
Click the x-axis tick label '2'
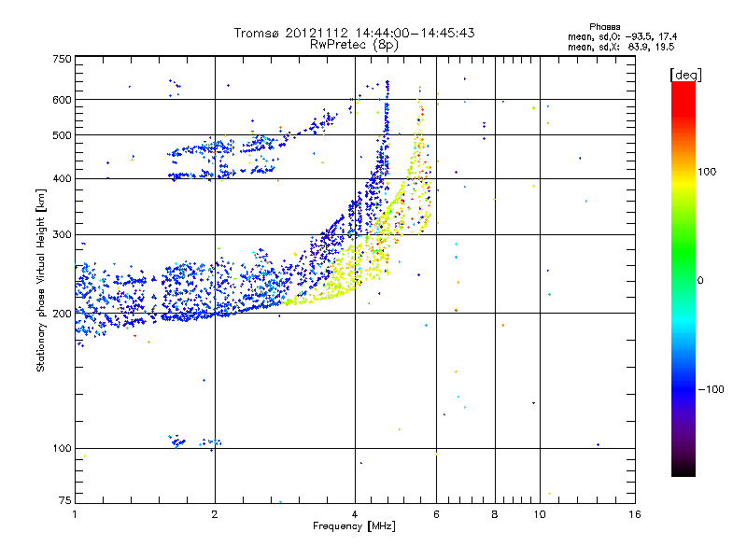(215, 514)
